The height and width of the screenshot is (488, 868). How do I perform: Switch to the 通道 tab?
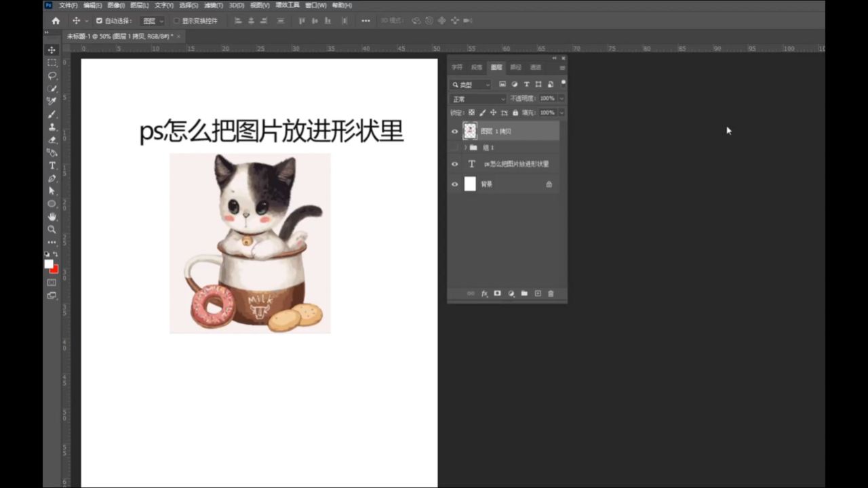click(536, 67)
